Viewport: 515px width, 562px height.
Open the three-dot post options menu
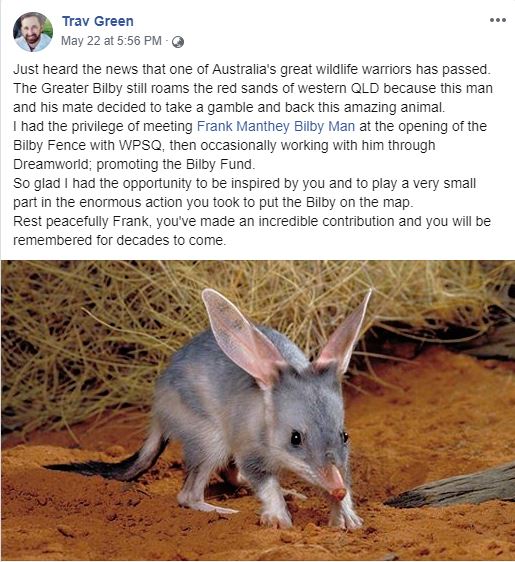coord(498,20)
